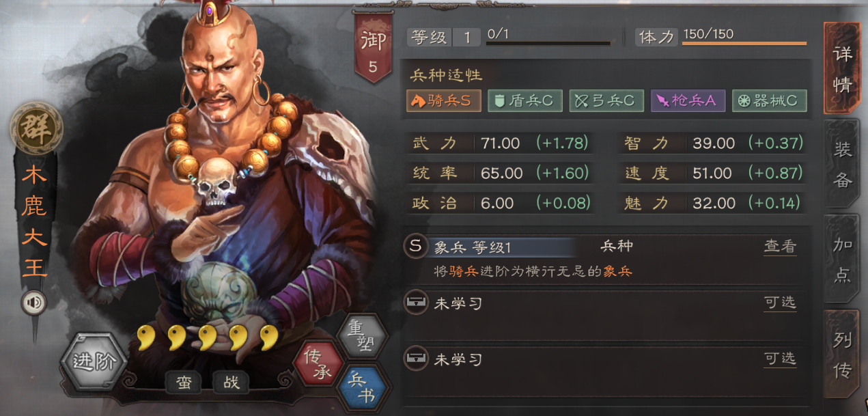
Task: Select the 盾兵C troop aptitude
Action: (524, 101)
